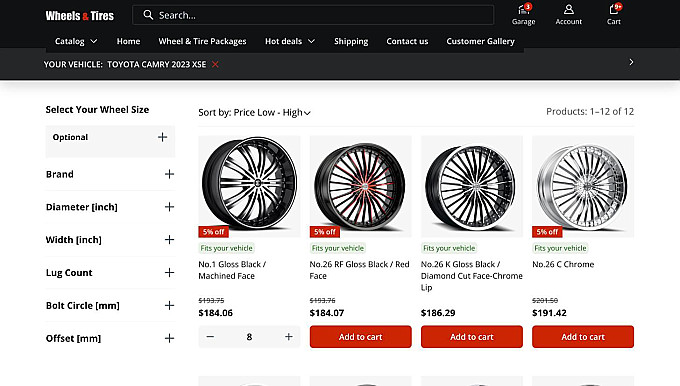The image size is (680, 386).
Task: Click 5% off badge on No.1 wheel
Action: tap(213, 232)
